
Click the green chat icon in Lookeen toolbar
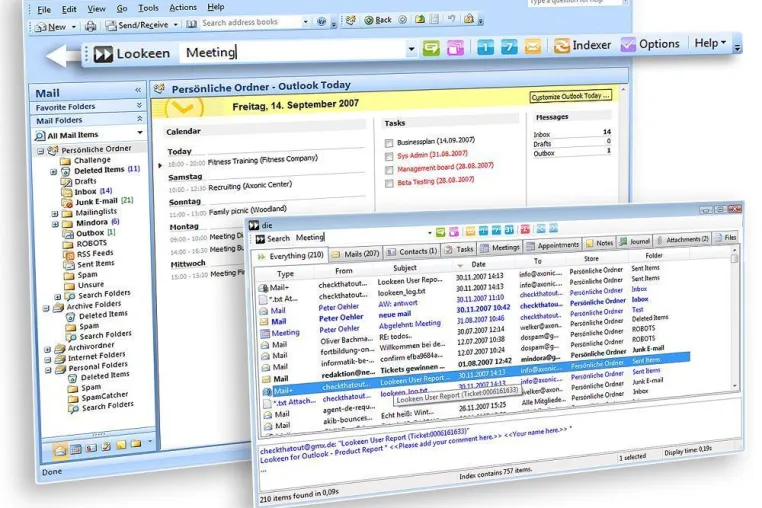[431, 48]
